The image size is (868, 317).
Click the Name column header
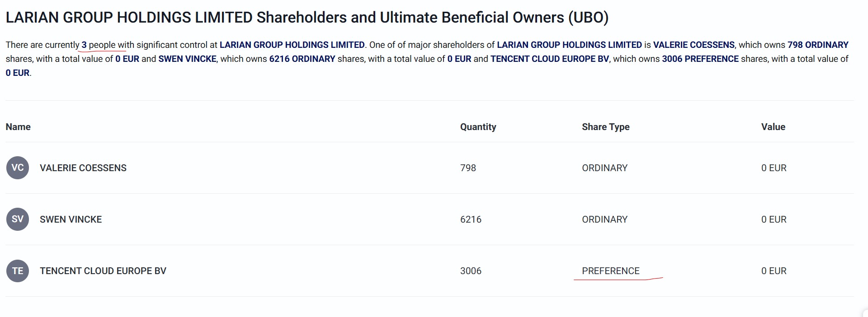[x=18, y=127]
